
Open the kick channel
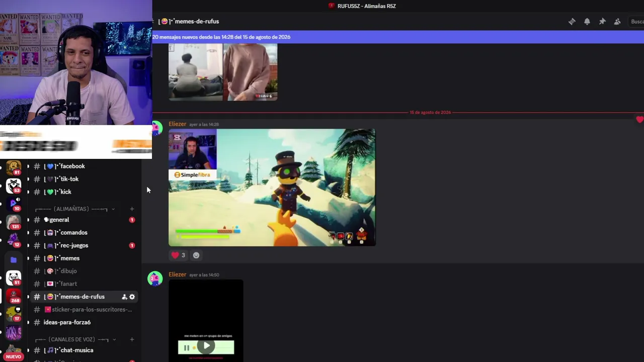84,192
